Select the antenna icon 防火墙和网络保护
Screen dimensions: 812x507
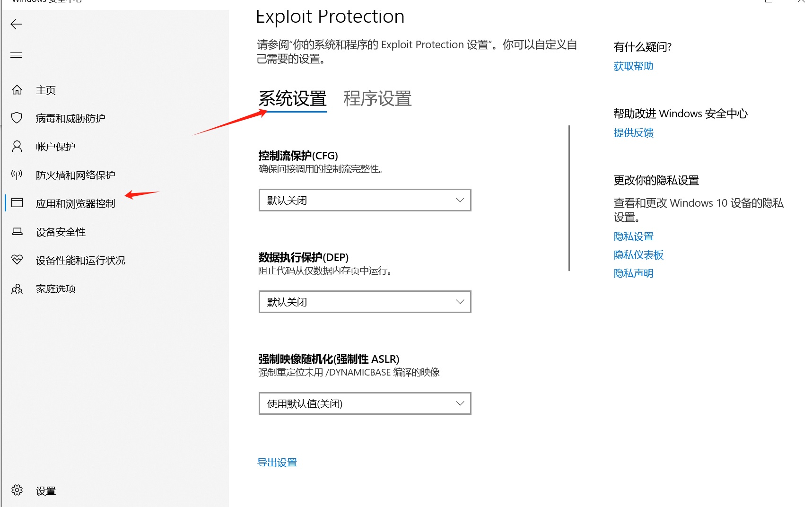(x=17, y=175)
